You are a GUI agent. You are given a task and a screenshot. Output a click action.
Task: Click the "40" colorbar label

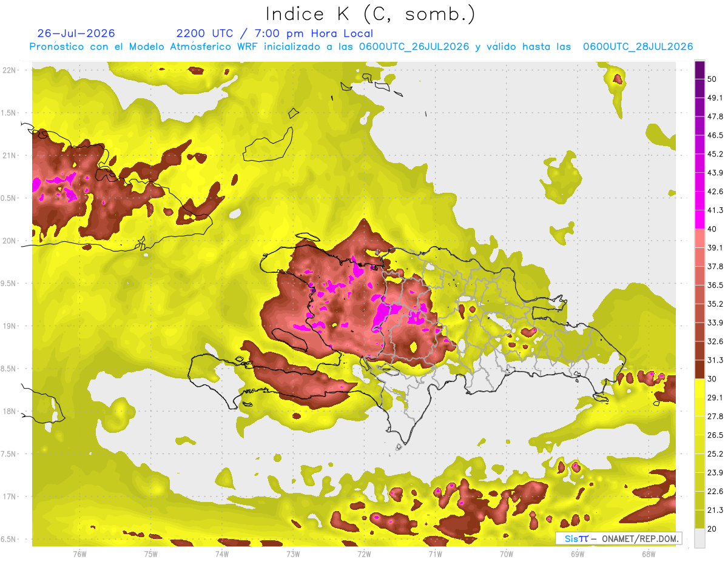click(712, 229)
